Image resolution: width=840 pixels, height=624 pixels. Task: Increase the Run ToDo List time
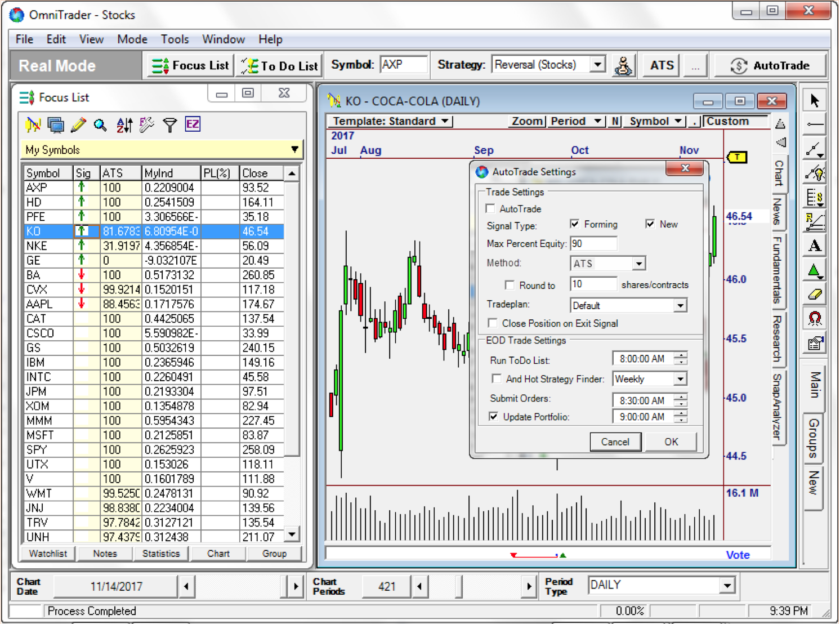coord(681,355)
